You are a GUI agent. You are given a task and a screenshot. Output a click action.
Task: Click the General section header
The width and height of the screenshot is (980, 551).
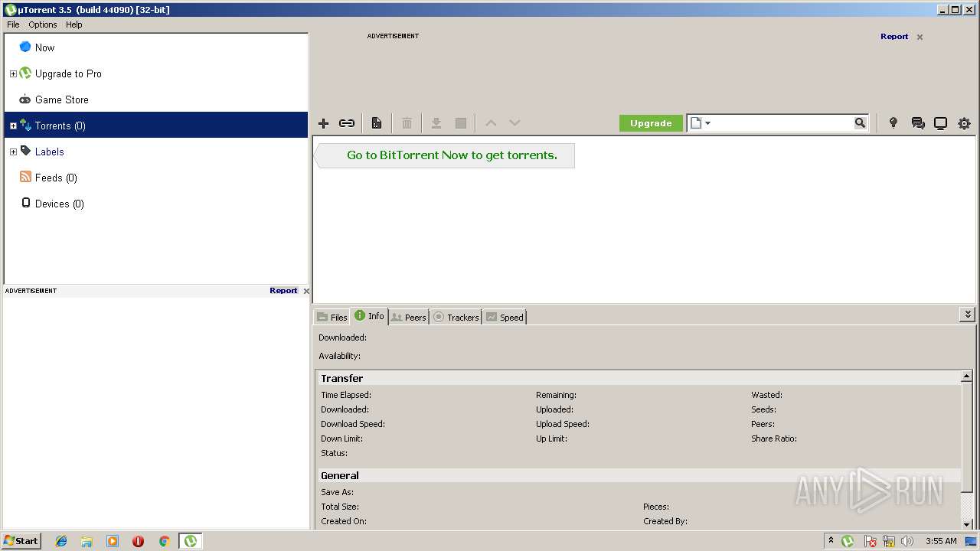tap(638, 475)
